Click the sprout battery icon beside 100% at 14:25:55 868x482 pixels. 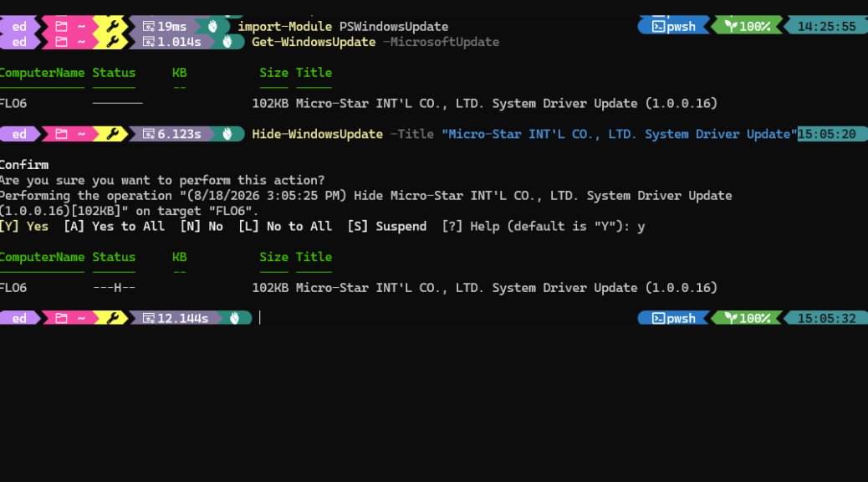click(731, 27)
